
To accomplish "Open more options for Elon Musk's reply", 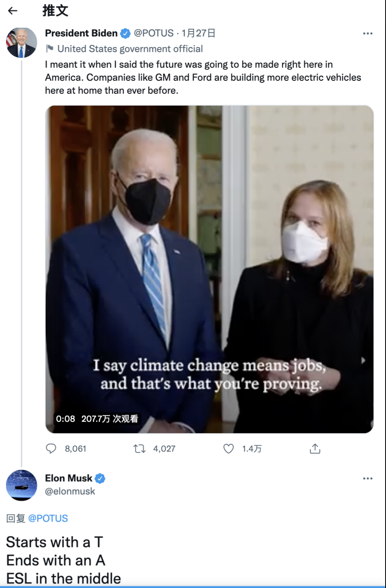I will point(368,478).
